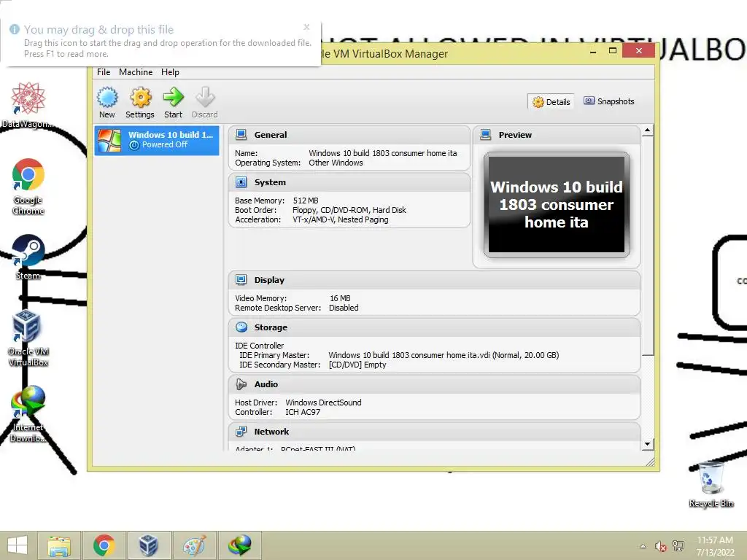Click the Base Memory value 512 MB
The image size is (747, 560).
[306, 201]
